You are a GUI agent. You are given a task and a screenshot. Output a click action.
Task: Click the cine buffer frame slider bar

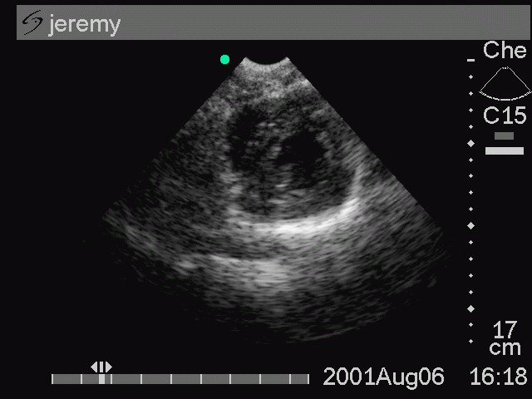(x=180, y=379)
